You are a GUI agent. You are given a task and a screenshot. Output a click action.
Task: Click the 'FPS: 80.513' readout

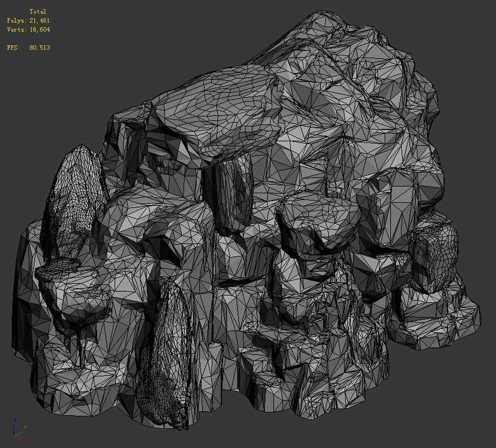pos(29,47)
